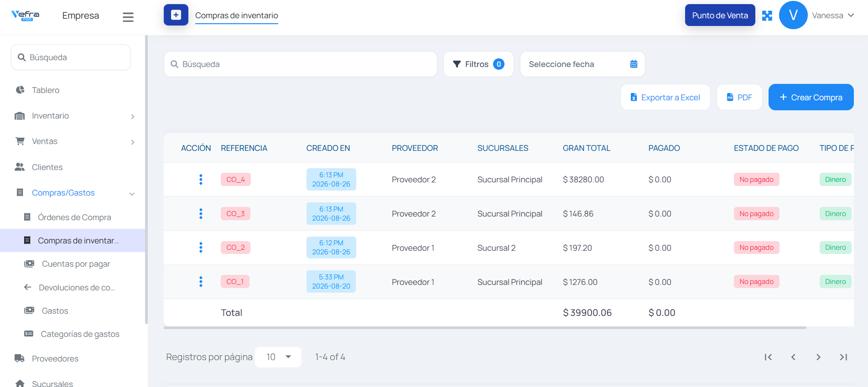The width and height of the screenshot is (868, 387).
Task: Collapse the Compras/Gastos chevron
Action: click(x=132, y=194)
